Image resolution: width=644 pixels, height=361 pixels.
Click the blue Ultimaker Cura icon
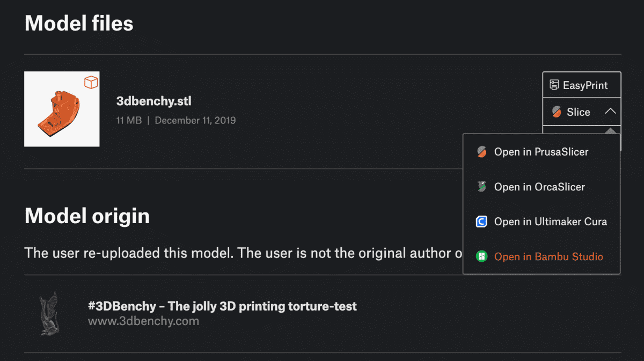pyautogui.click(x=481, y=222)
